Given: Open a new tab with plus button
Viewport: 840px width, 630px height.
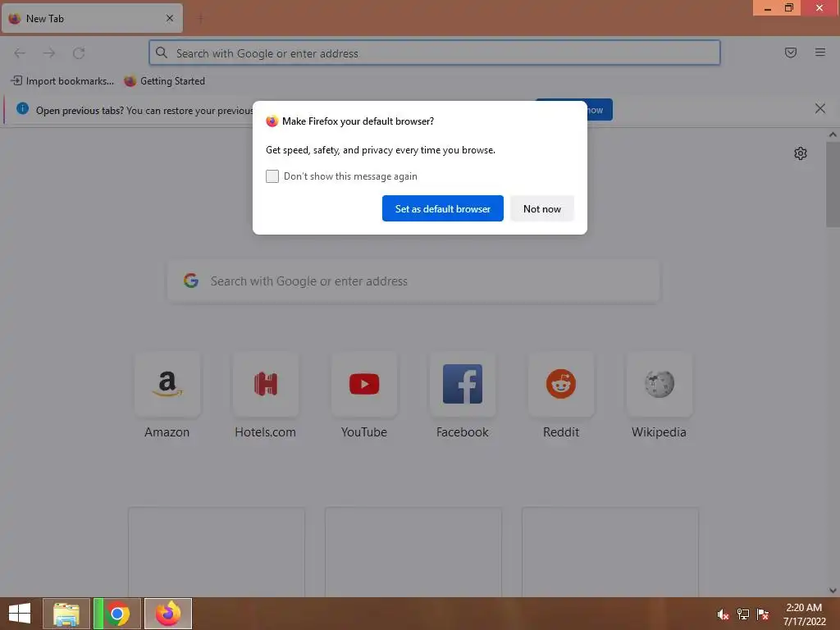Looking at the screenshot, I should point(200,19).
